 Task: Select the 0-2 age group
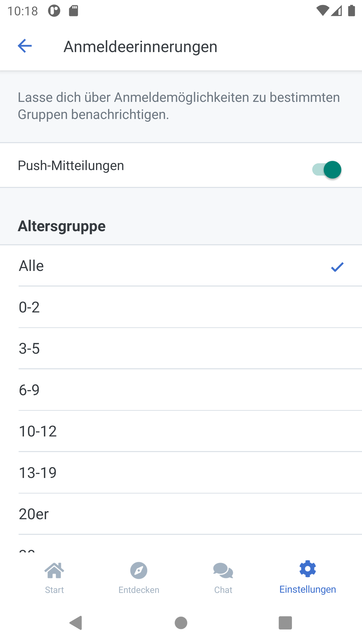click(x=181, y=307)
